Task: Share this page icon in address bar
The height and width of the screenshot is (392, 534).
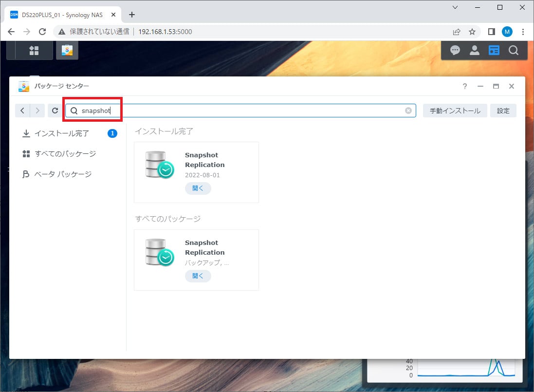Action: point(456,32)
